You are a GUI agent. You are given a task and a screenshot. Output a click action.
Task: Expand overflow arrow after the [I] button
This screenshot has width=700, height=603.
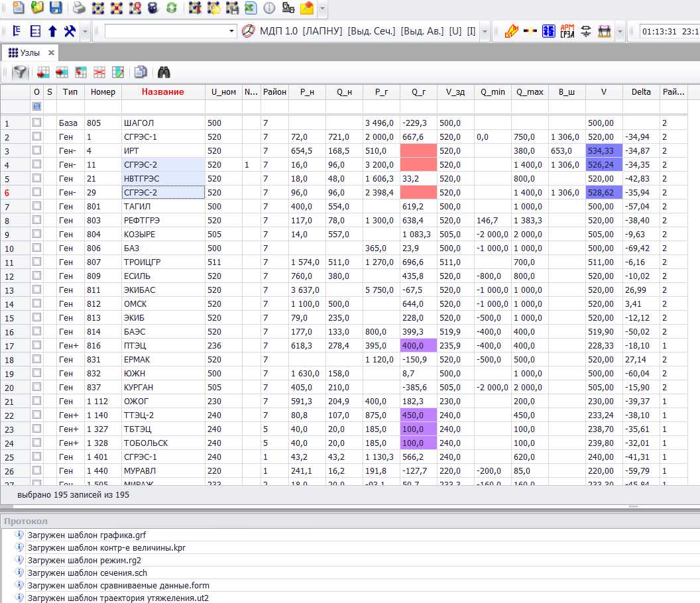pyautogui.click(x=485, y=32)
